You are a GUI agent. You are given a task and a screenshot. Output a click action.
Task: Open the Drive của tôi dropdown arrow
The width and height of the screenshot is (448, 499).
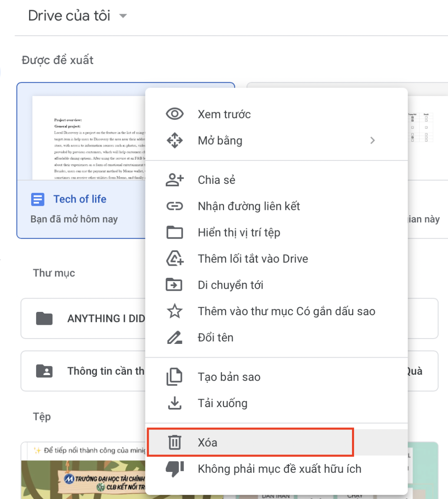click(123, 16)
